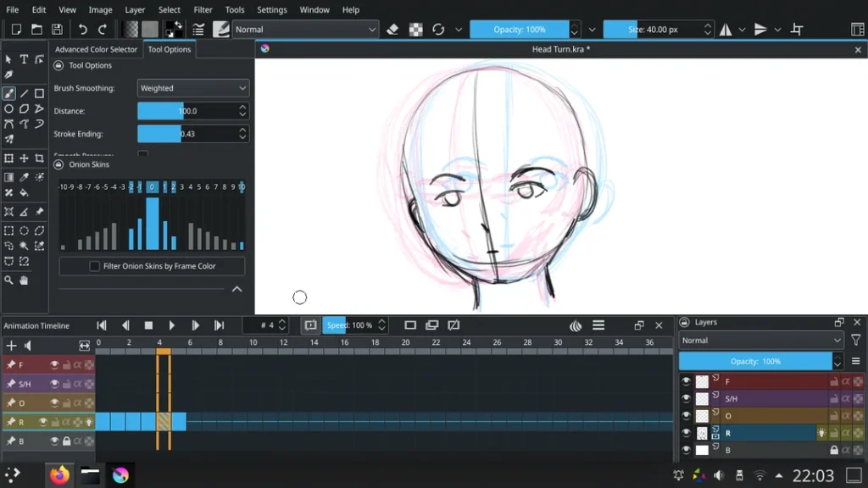Choose the Rectangle tool
The width and height of the screenshot is (868, 488).
coord(40,93)
